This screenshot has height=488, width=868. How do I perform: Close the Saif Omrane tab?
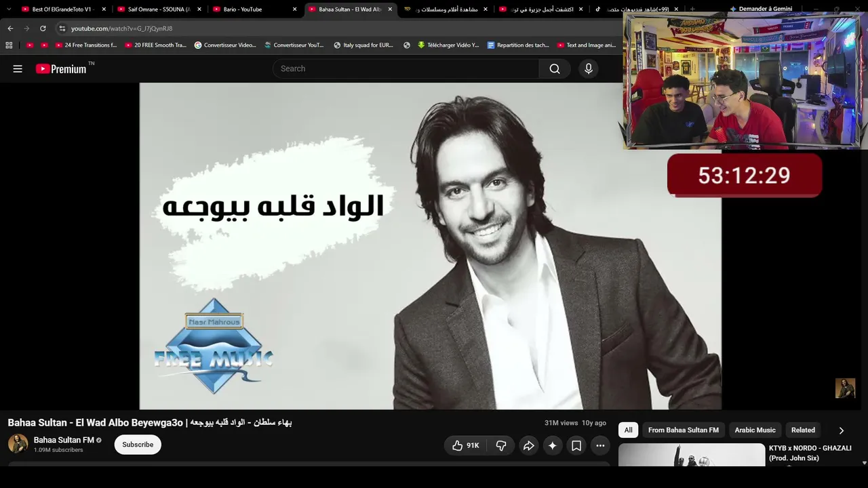pos(199,9)
